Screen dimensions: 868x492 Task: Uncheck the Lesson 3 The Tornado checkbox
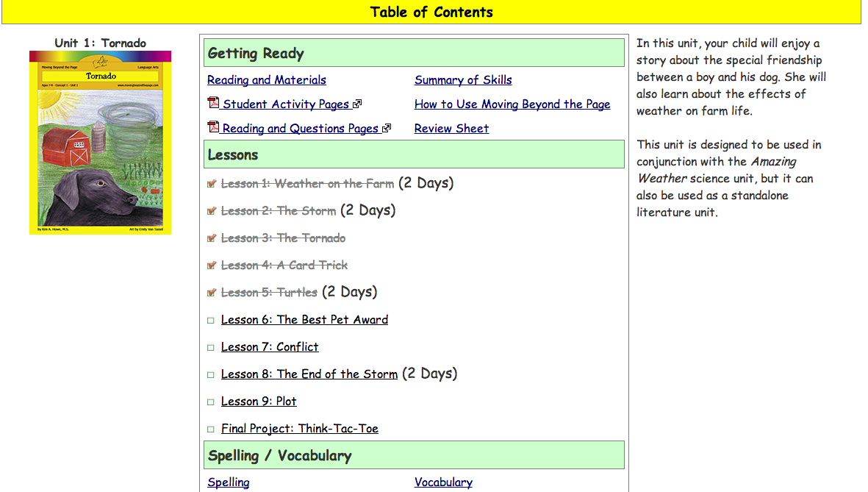tap(212, 238)
